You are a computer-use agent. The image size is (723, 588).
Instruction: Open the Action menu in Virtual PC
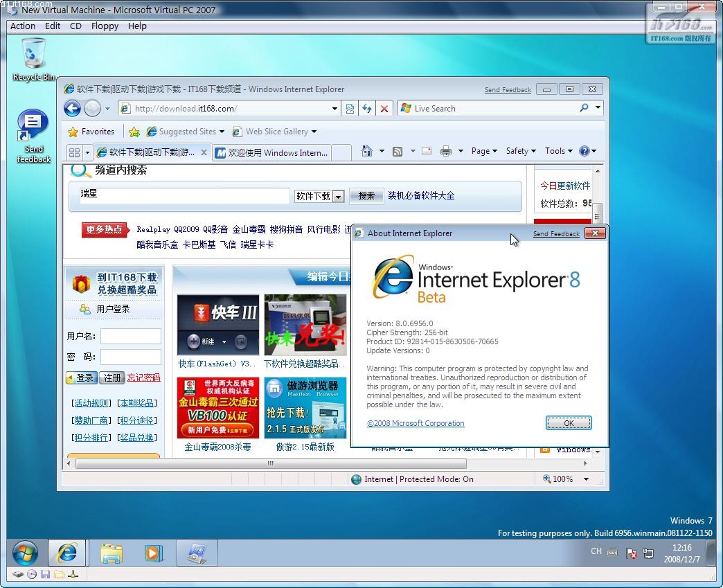pos(23,26)
